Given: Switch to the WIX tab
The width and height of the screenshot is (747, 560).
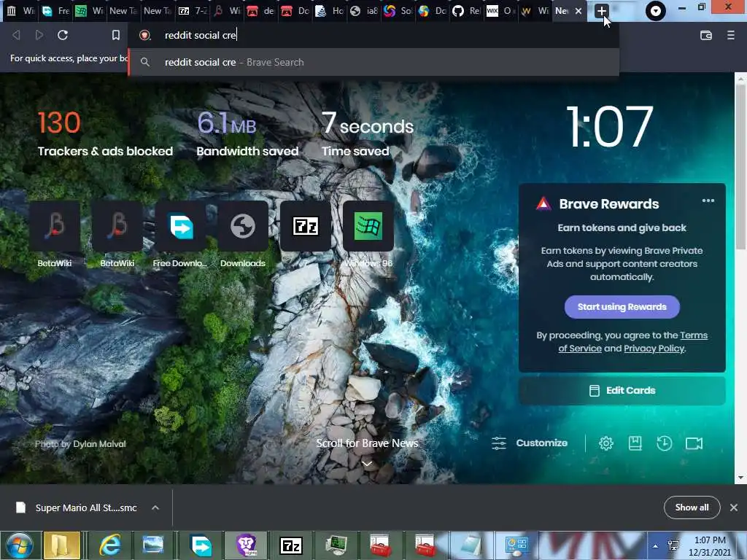Looking at the screenshot, I should coord(500,10).
